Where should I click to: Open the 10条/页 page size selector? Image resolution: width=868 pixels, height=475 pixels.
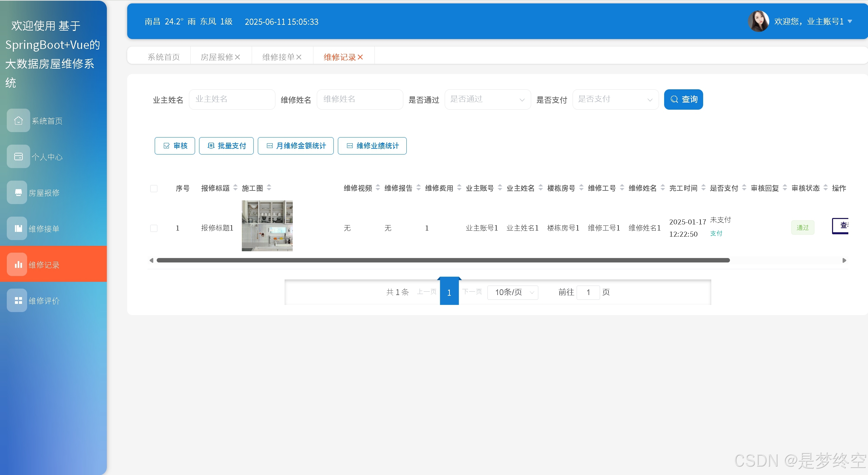[513, 292]
